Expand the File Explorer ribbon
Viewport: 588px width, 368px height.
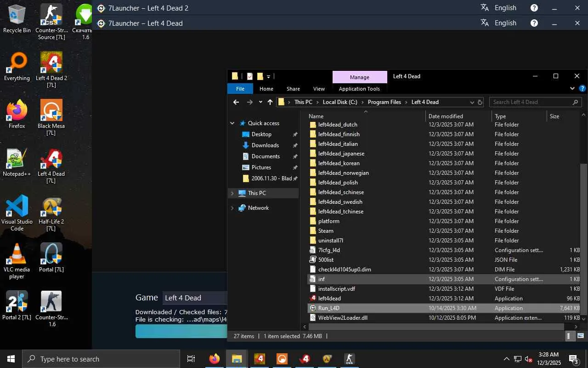point(572,88)
